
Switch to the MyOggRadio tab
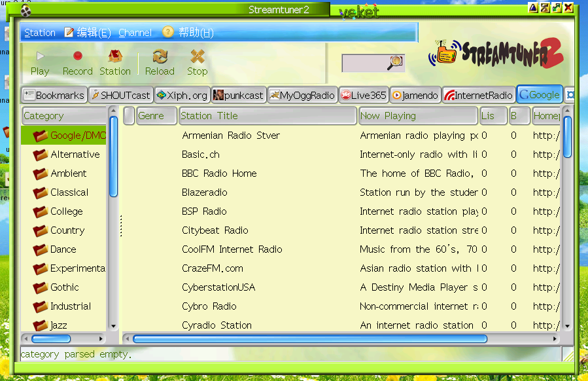tap(302, 96)
